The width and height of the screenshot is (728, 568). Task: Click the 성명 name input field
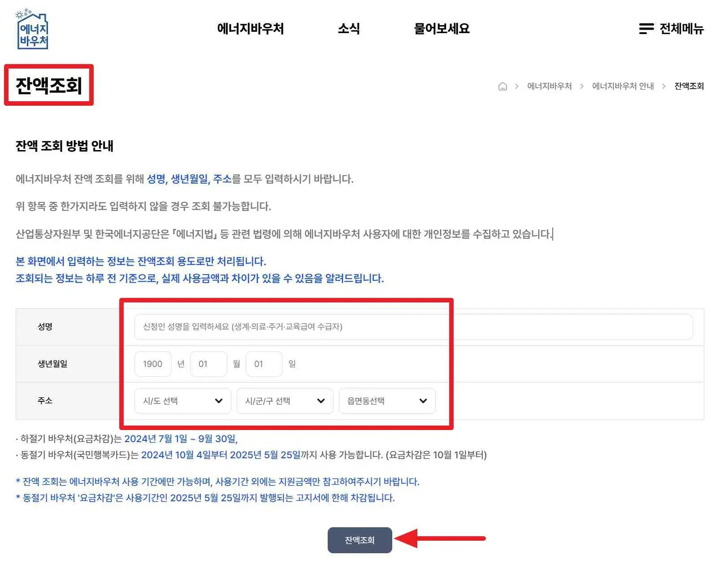(314, 327)
